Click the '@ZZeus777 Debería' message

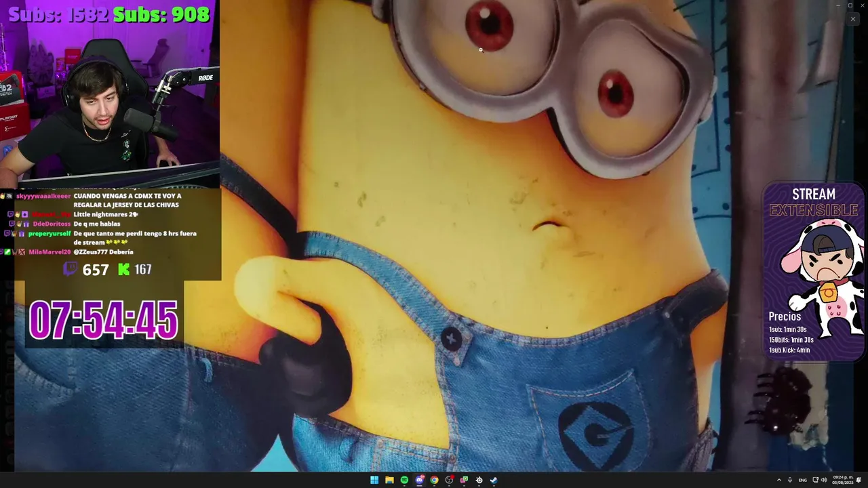point(104,252)
